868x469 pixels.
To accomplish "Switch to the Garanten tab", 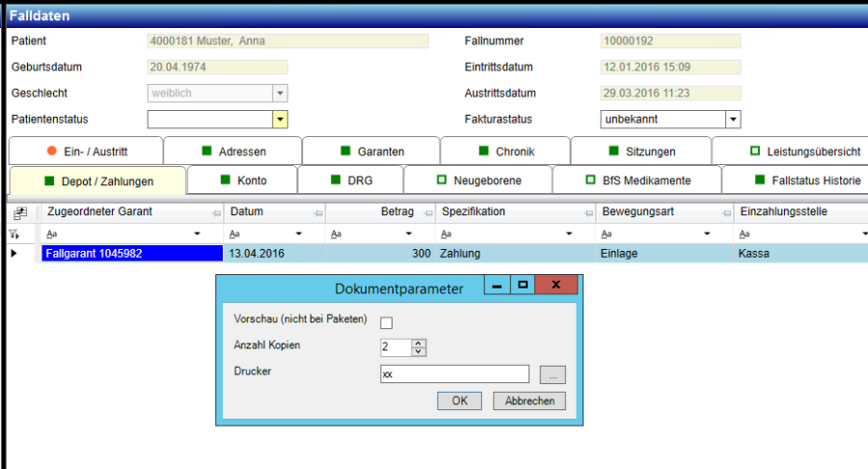I will [371, 152].
